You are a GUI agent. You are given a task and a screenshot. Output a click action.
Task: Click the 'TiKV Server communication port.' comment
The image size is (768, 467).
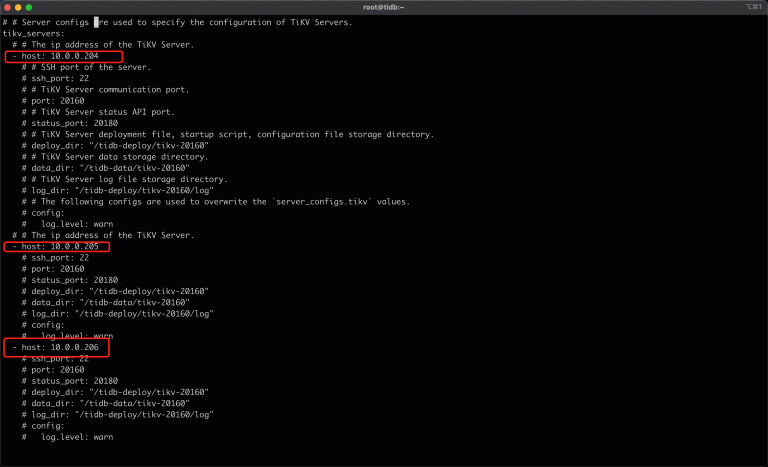pos(105,90)
